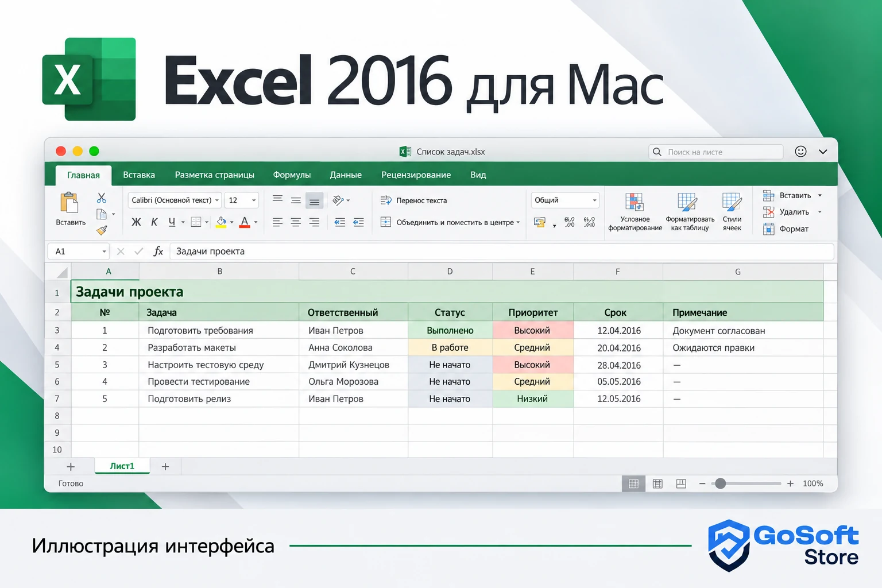
Task: Click the formula bar cancel X icon
Action: click(x=121, y=252)
